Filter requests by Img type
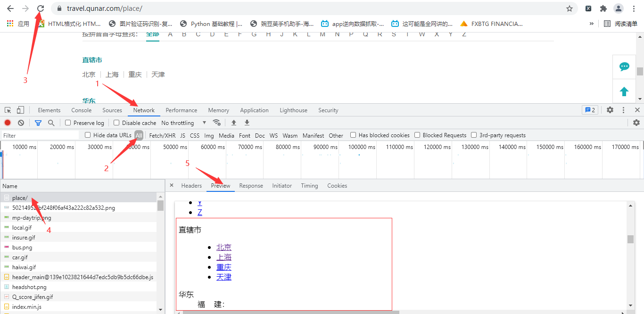Viewport: 644px width, 314px height. click(209, 135)
